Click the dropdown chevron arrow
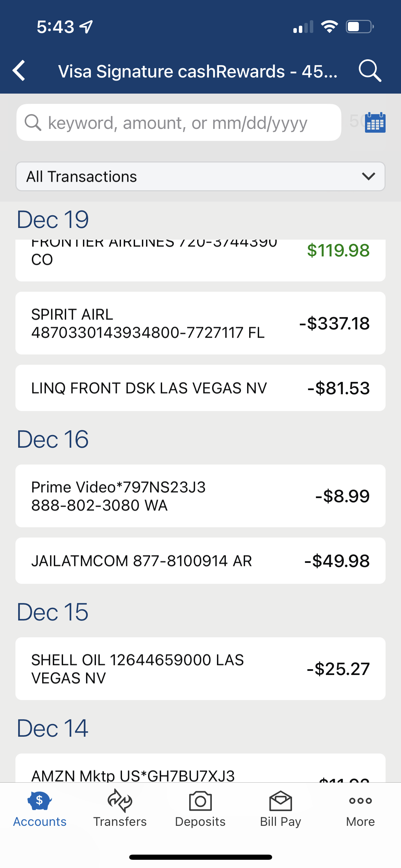This screenshot has height=868, width=401. (368, 177)
